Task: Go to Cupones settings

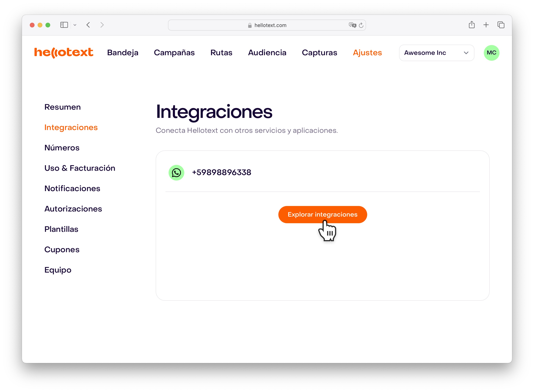Action: [62, 250]
